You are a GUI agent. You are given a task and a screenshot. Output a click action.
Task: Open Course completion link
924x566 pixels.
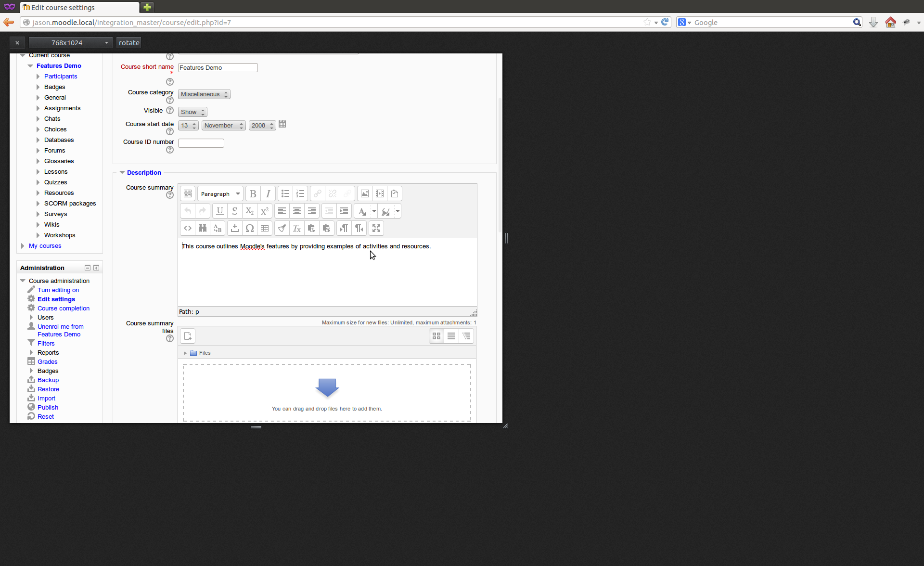pyautogui.click(x=64, y=309)
